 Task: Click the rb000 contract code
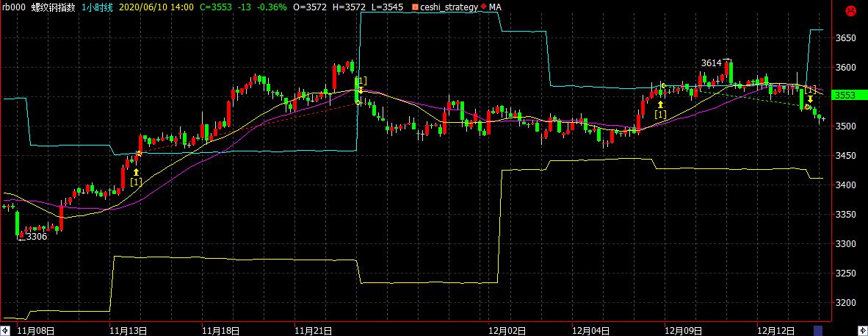14,7
